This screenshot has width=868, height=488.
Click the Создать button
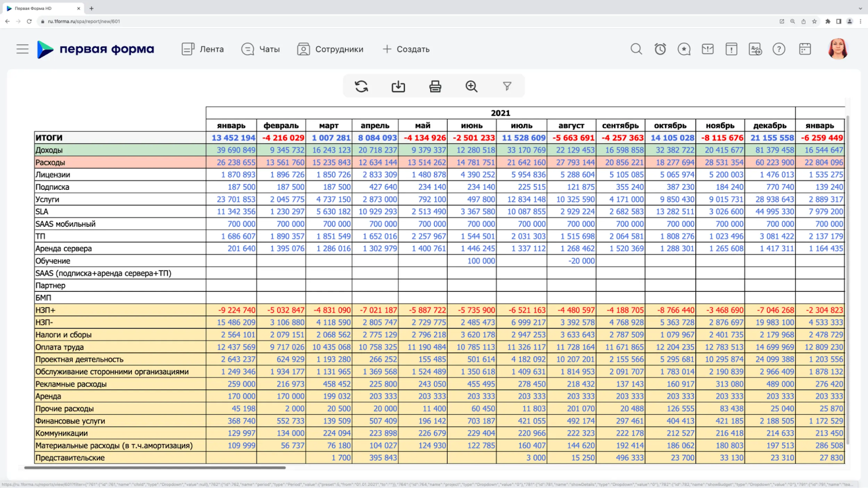(406, 49)
